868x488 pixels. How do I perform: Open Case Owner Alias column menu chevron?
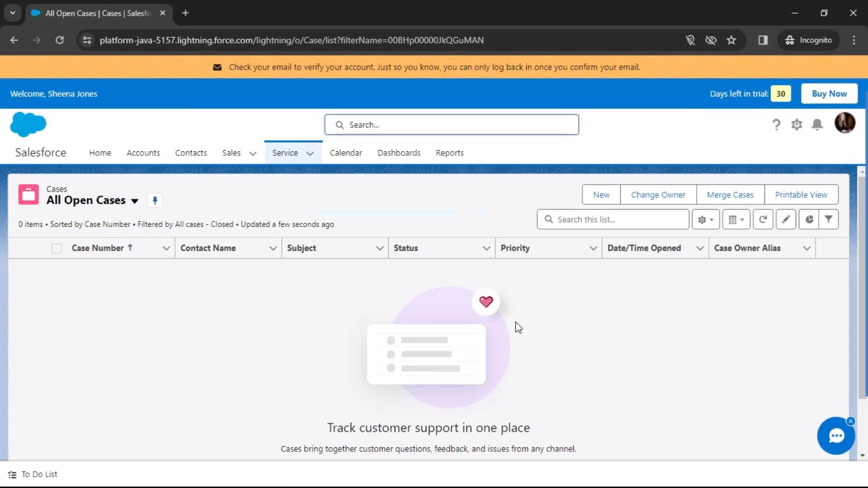pos(807,248)
